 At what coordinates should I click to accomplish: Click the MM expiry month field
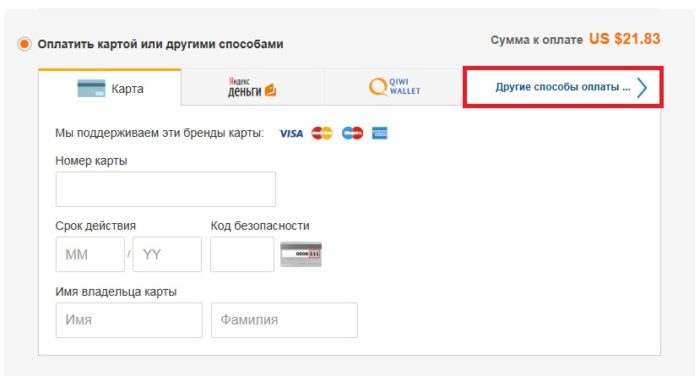tap(90, 255)
